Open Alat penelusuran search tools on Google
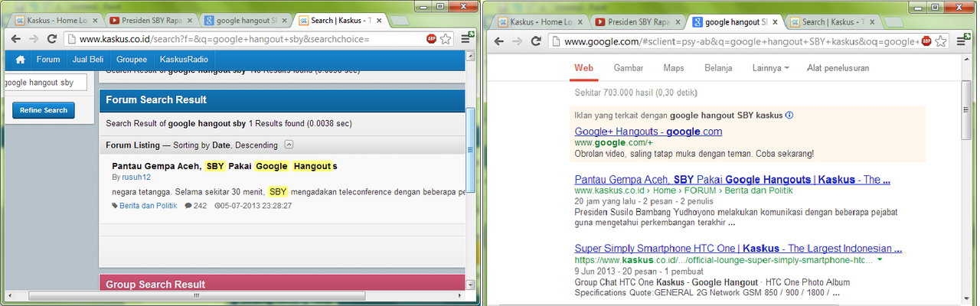The height and width of the screenshot is (306, 980). click(838, 68)
